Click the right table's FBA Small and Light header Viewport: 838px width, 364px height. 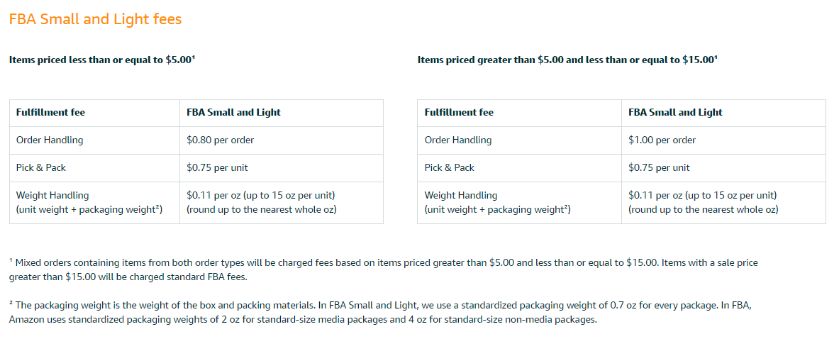click(676, 113)
